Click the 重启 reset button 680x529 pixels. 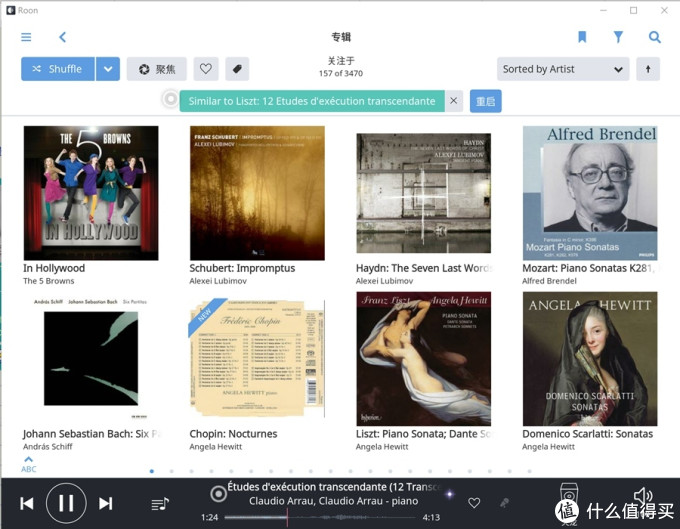tap(485, 101)
